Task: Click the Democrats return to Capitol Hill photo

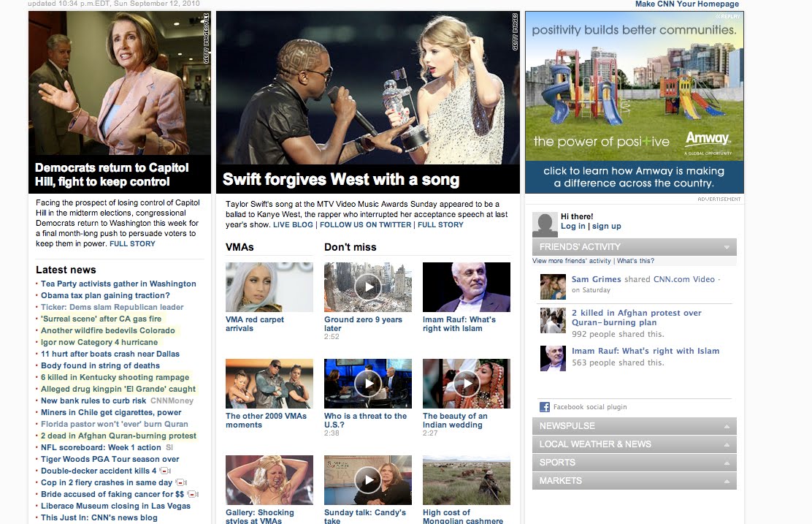Action: coord(120,83)
